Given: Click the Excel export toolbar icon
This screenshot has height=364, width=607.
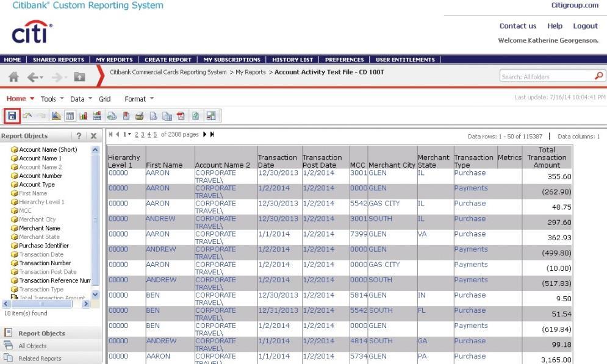Looking at the screenshot, I should tap(195, 116).
